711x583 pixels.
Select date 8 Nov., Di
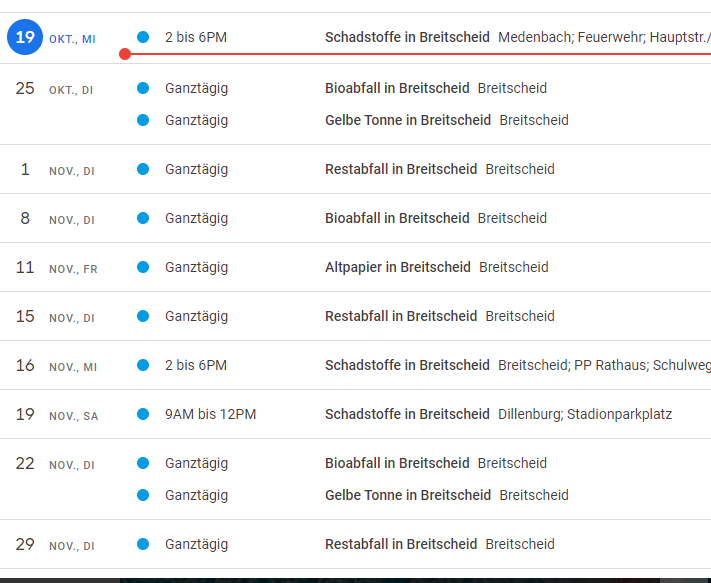(x=25, y=218)
